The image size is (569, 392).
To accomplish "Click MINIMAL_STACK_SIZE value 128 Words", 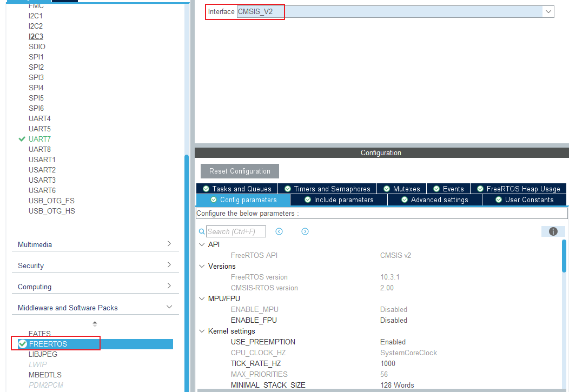I will click(x=397, y=385).
